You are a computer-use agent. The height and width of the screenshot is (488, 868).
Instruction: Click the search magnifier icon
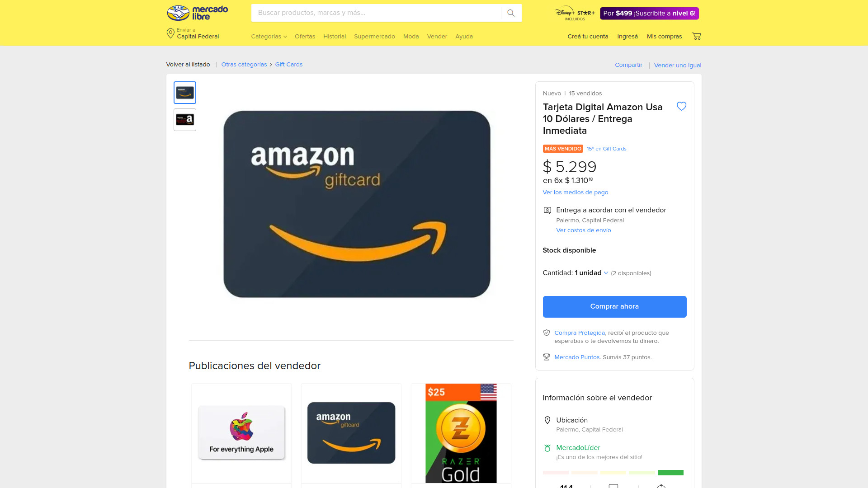(511, 13)
